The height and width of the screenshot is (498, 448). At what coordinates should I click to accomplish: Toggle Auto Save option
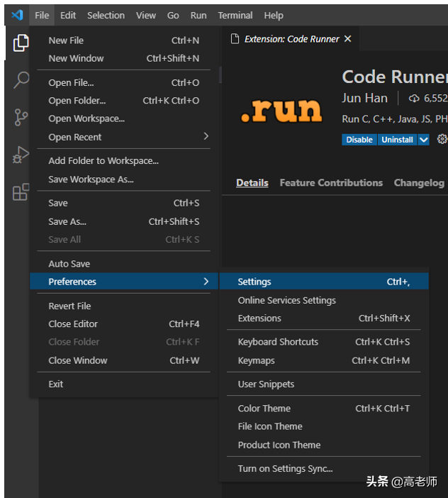pos(124,264)
